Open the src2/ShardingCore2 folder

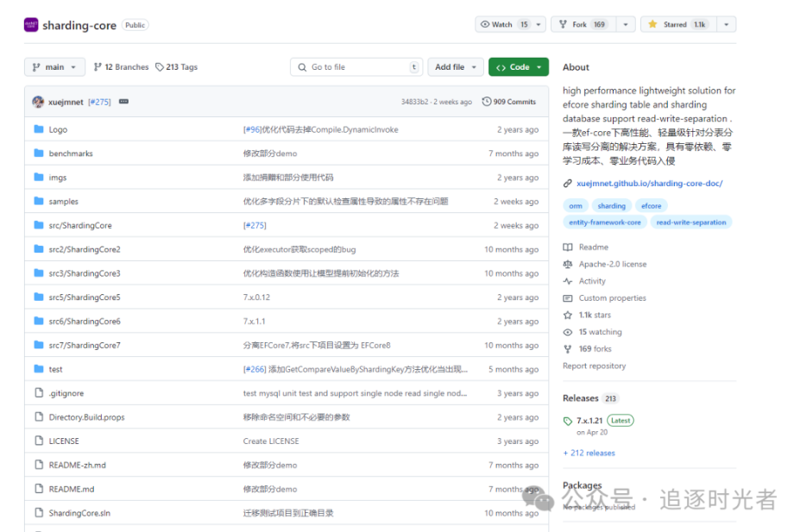(x=85, y=249)
